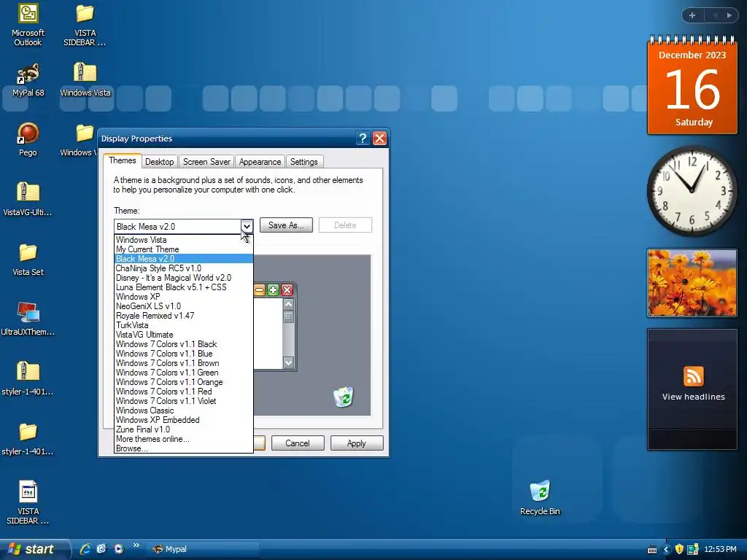The width and height of the screenshot is (747, 560).
Task: Open Windows Media Player from quick launch
Action: 119,549
